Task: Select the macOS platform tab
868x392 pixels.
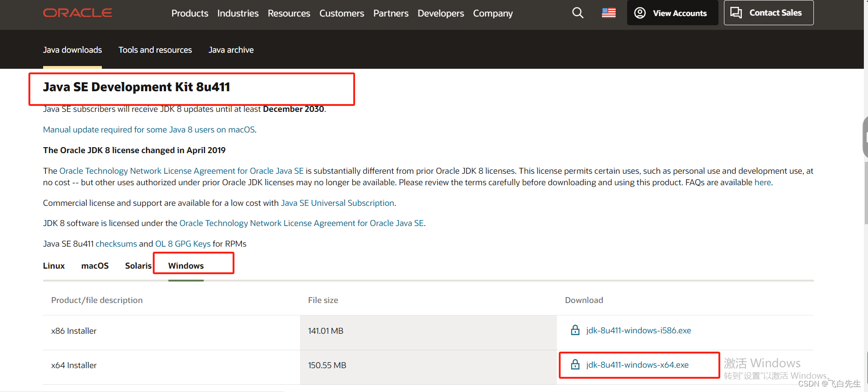Action: point(95,266)
